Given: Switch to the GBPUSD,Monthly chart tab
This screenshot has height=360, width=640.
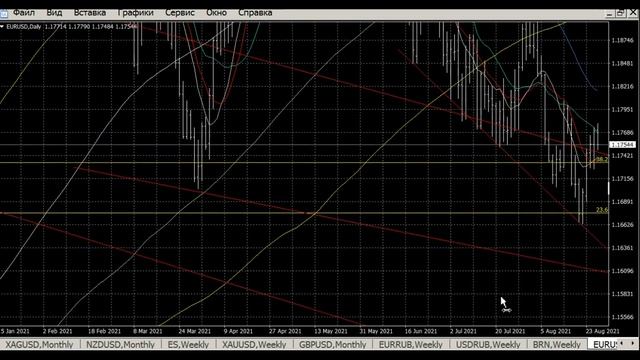Looking at the screenshot, I should (333, 344).
